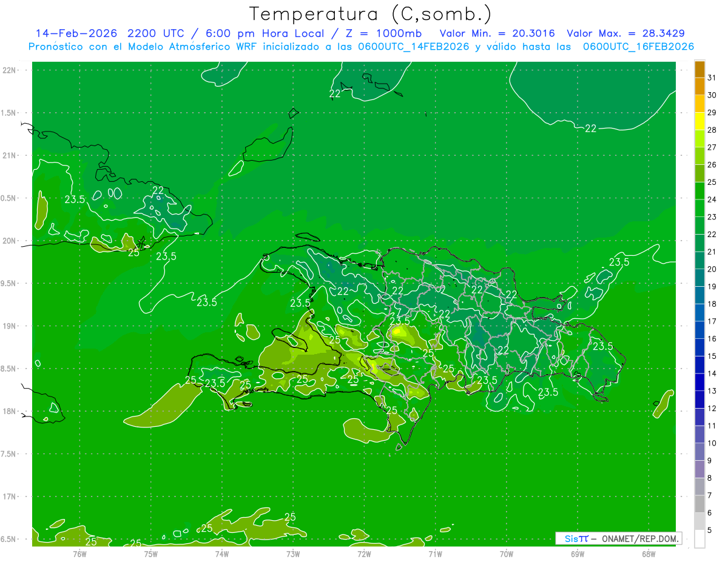Click the legend value 20
Screen dimensions: 728x562
click(x=712, y=269)
